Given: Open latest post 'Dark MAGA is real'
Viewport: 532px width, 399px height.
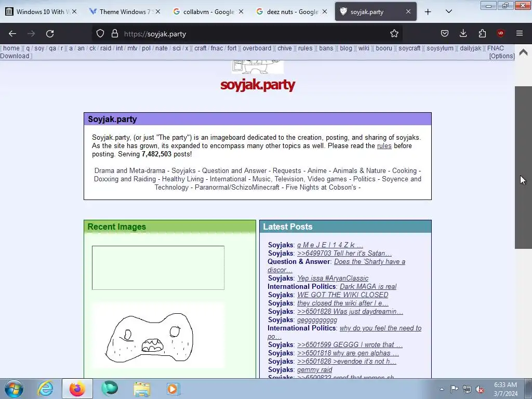Looking at the screenshot, I should (x=368, y=287).
